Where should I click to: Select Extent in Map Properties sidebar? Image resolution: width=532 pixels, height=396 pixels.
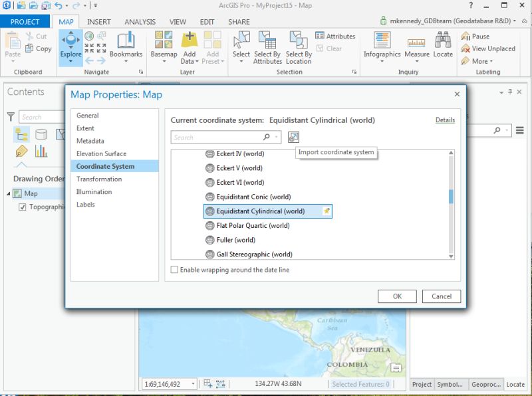point(114,128)
